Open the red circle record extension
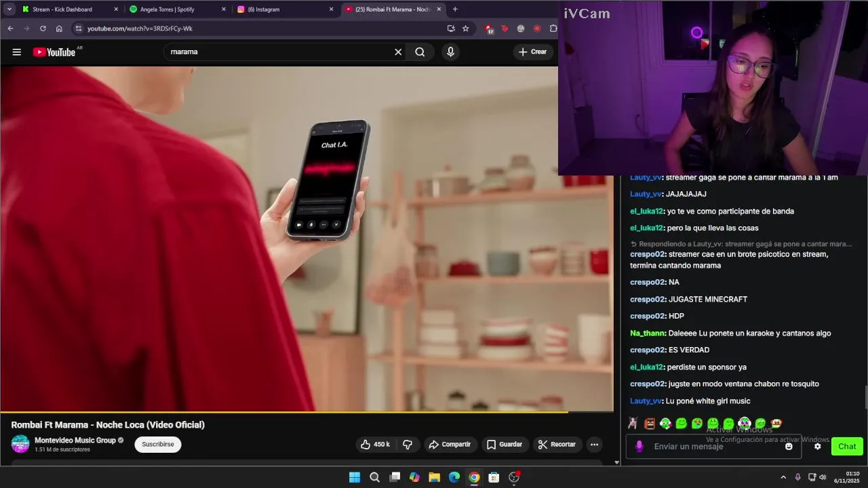Viewport: 868px width, 488px height. 537,28
